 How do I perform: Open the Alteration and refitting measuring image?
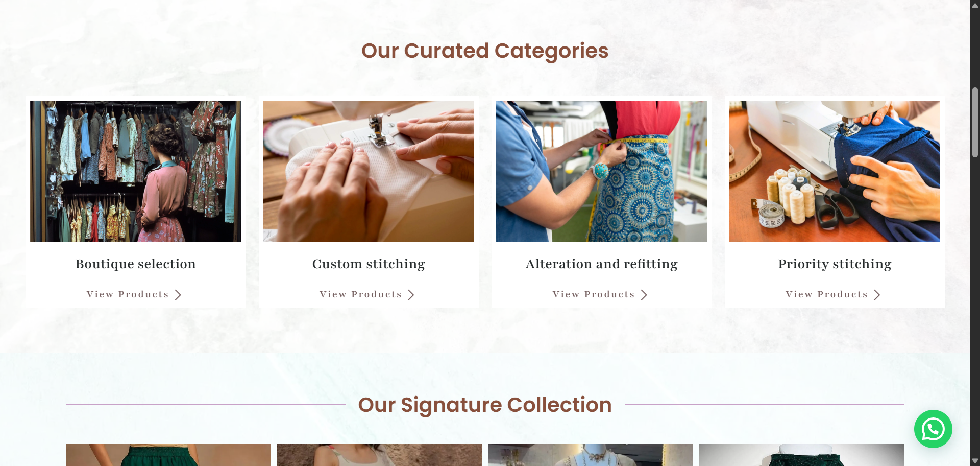coord(602,171)
